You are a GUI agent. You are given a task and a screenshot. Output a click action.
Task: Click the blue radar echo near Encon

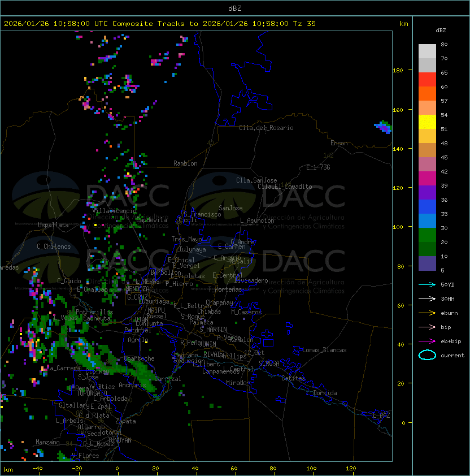383,127
